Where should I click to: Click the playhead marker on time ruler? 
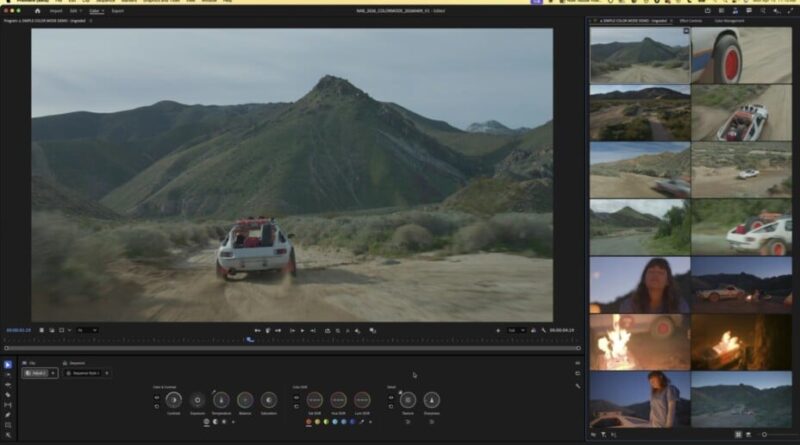pyautogui.click(x=249, y=339)
